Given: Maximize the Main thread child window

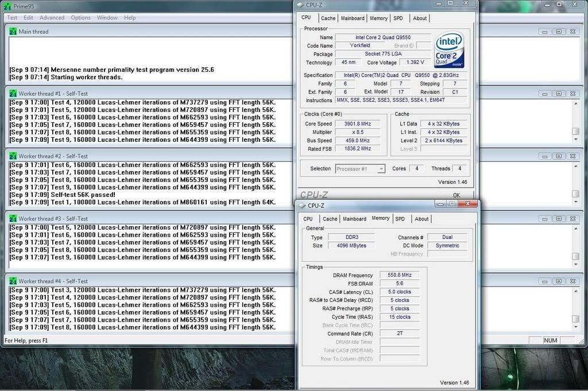Looking at the screenshot, I should click(x=558, y=32).
